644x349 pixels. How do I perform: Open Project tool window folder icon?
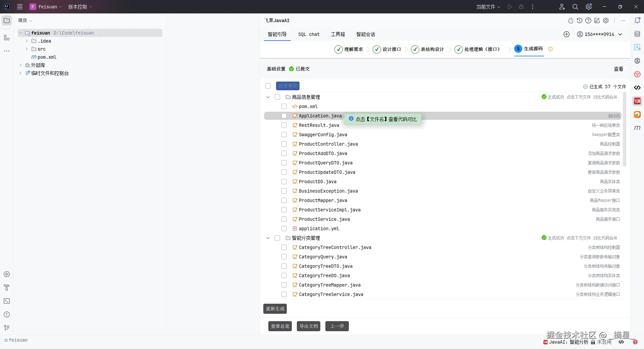[7, 20]
